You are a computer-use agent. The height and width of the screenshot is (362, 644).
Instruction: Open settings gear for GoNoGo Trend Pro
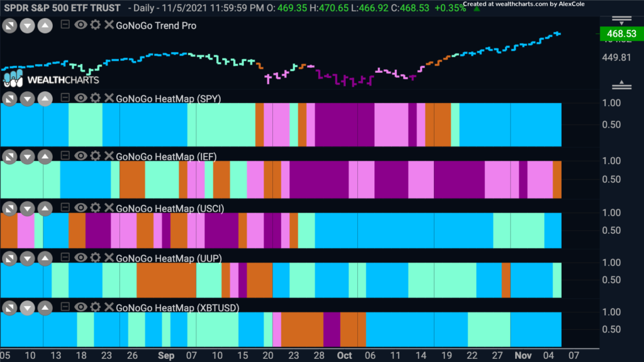pos(96,25)
